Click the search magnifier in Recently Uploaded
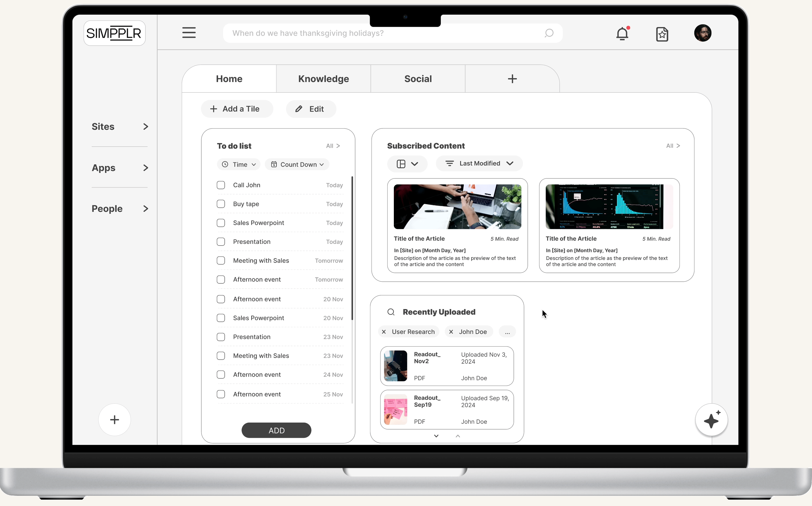 coord(391,312)
